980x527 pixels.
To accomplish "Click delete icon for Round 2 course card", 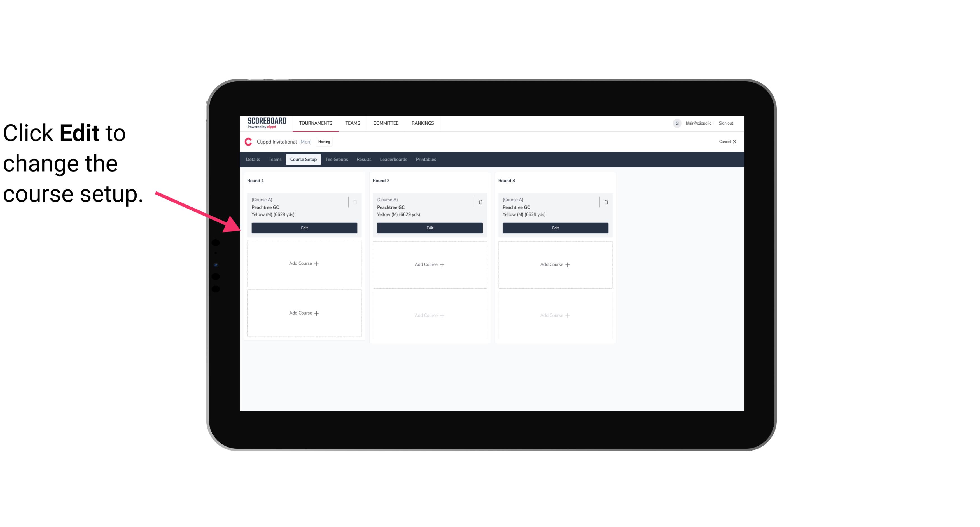I will pos(480,202).
